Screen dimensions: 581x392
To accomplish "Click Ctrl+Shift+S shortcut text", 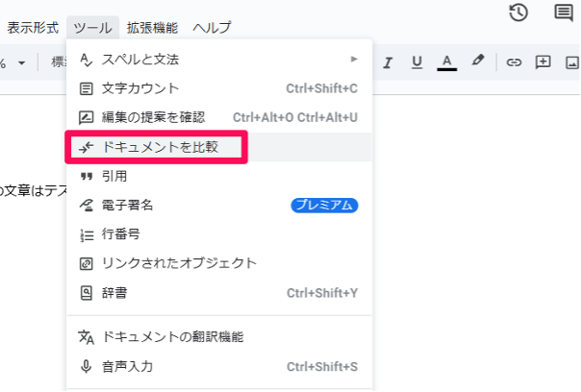I will (322, 366).
